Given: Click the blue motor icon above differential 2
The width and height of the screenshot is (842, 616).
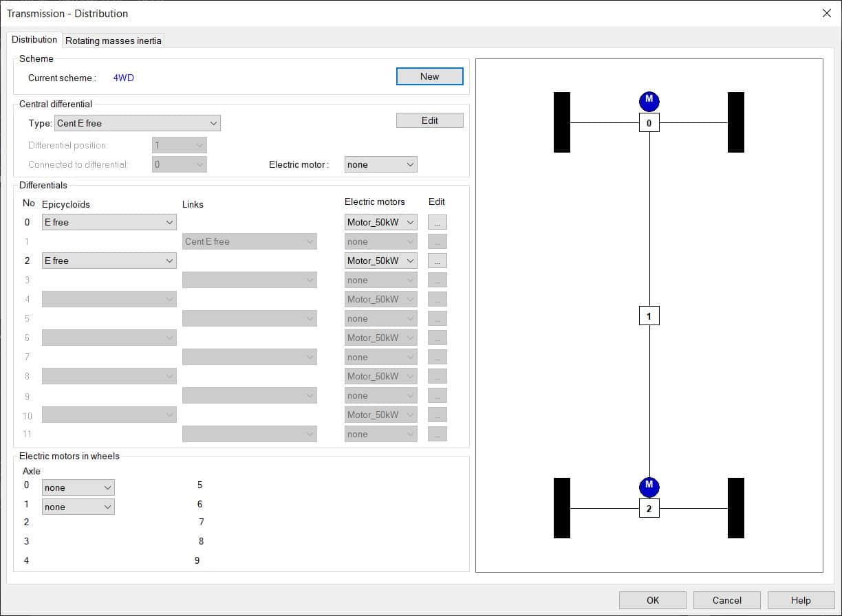Looking at the screenshot, I should tap(649, 487).
